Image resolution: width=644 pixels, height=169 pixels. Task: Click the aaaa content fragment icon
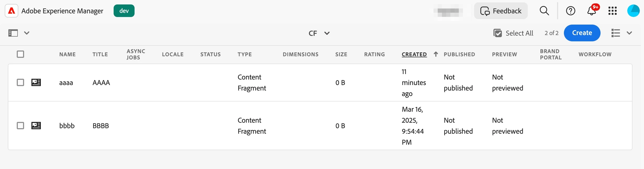pyautogui.click(x=36, y=82)
